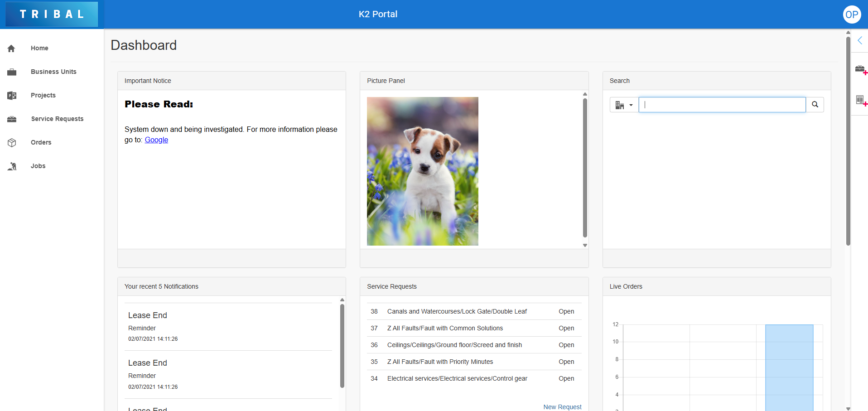Screen dimensions: 868x411
Task: Click the puppy picture in Picture Panel
Action: click(x=423, y=171)
